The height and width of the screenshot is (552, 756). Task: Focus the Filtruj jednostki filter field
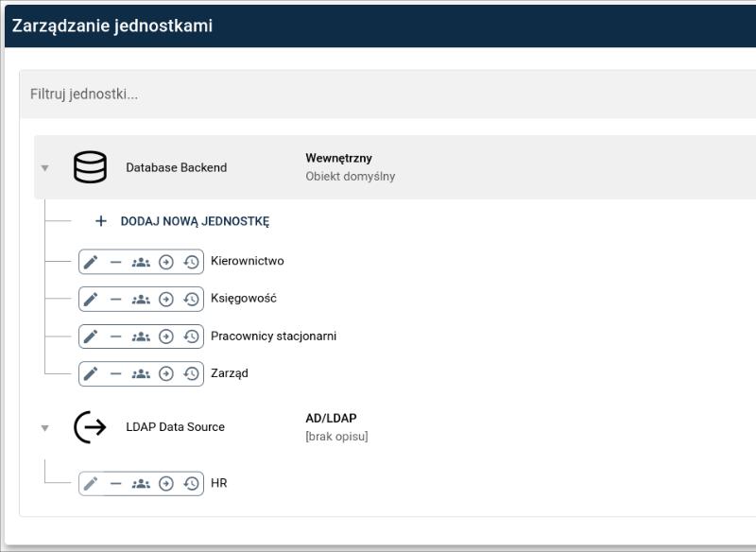pyautogui.click(x=378, y=95)
